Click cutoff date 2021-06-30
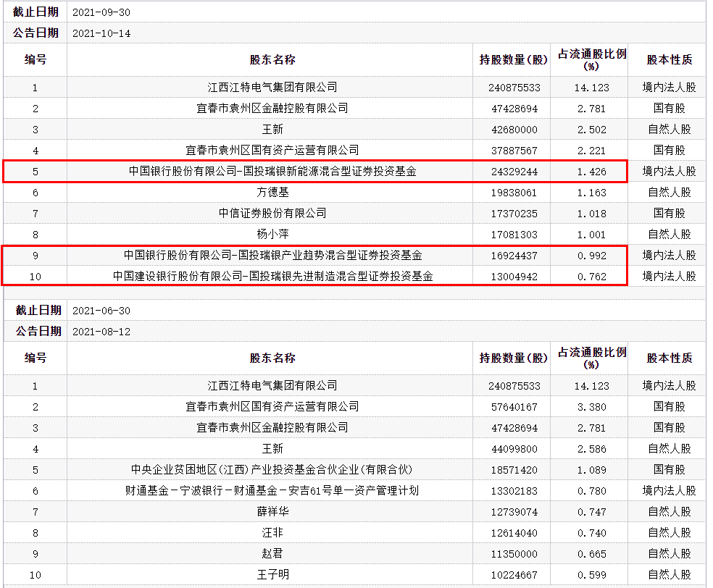The image size is (713, 588). (x=101, y=311)
